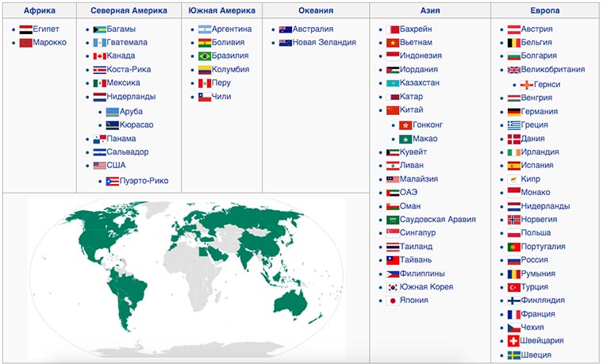Click the Switzerland flag beside Швейцария

click(x=513, y=341)
